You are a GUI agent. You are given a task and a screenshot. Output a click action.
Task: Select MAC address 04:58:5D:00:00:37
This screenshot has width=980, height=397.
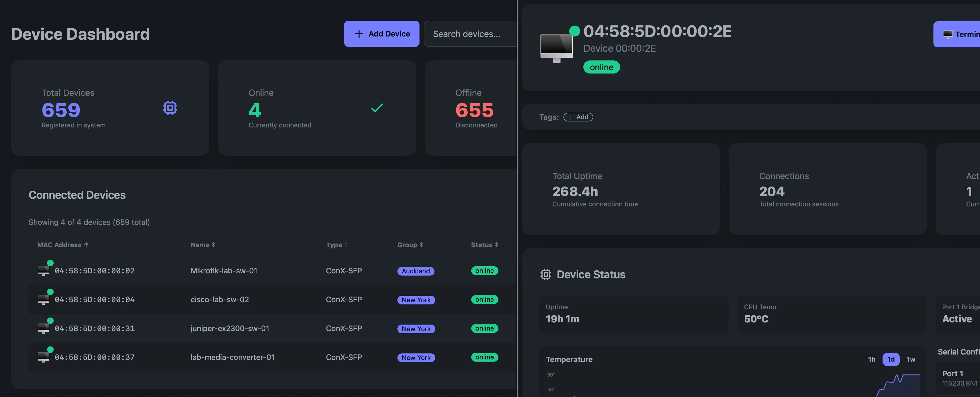tap(95, 358)
